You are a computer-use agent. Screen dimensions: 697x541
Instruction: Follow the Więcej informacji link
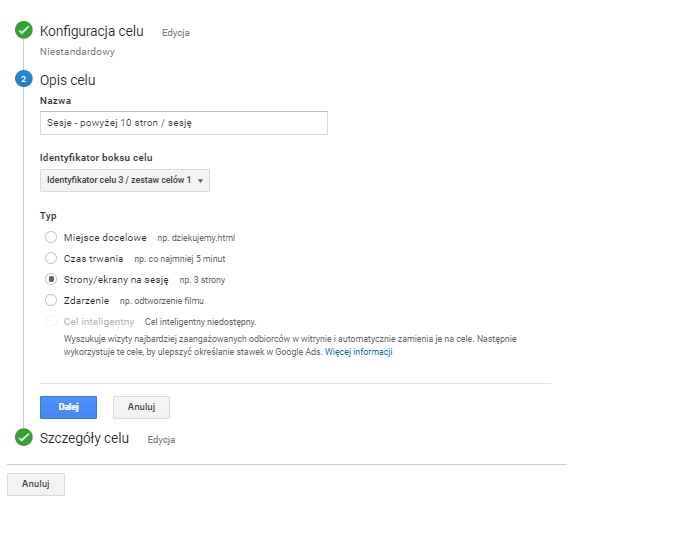pyautogui.click(x=359, y=352)
